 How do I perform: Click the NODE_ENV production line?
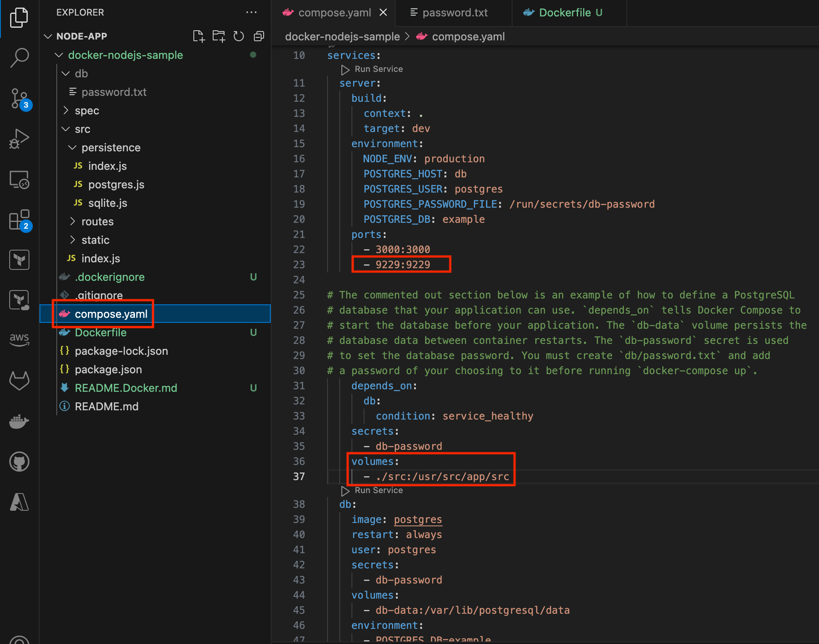(x=424, y=158)
